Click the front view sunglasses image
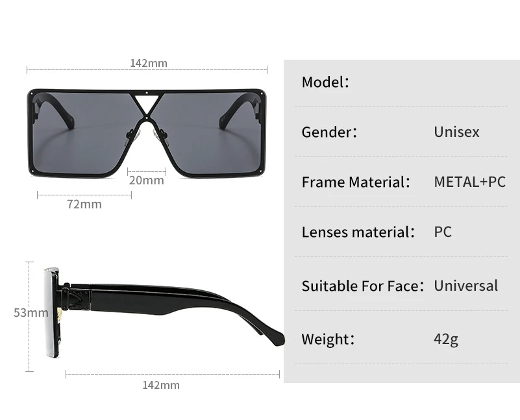The width and height of the screenshot is (520, 420). [x=147, y=133]
